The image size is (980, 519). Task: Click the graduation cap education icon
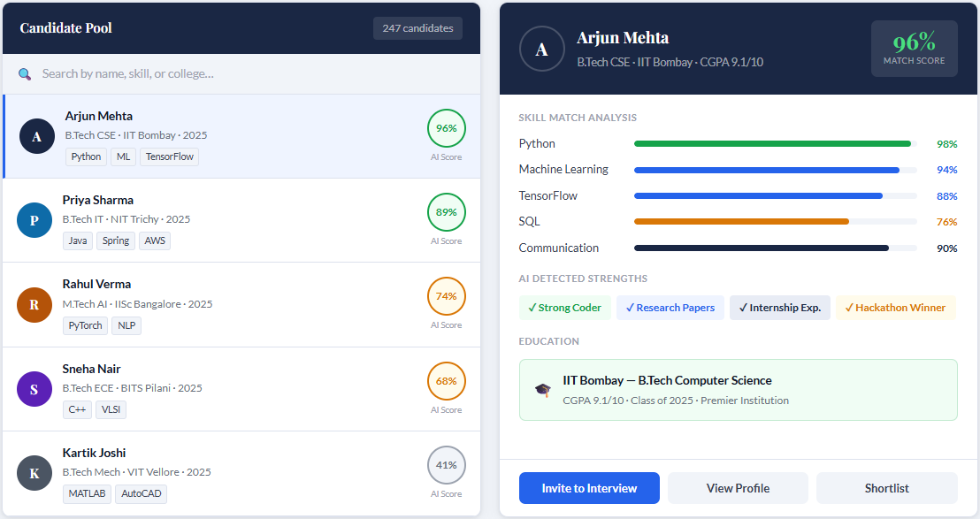click(x=542, y=390)
